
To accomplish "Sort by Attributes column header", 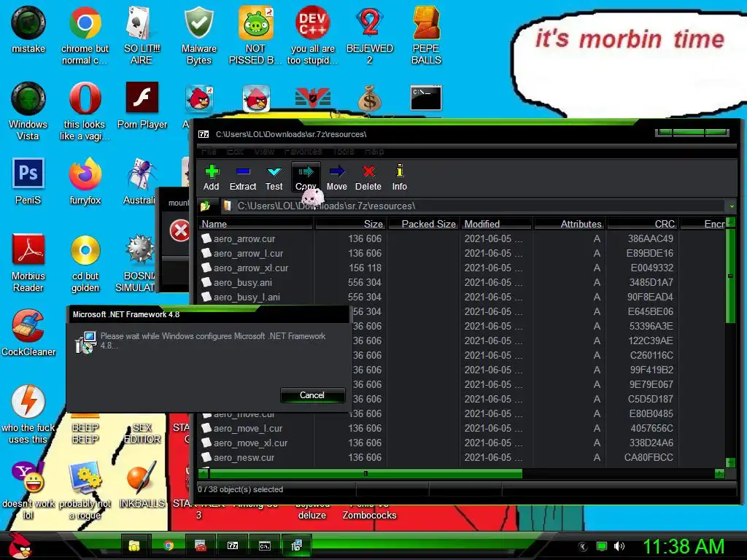I will pyautogui.click(x=569, y=224).
